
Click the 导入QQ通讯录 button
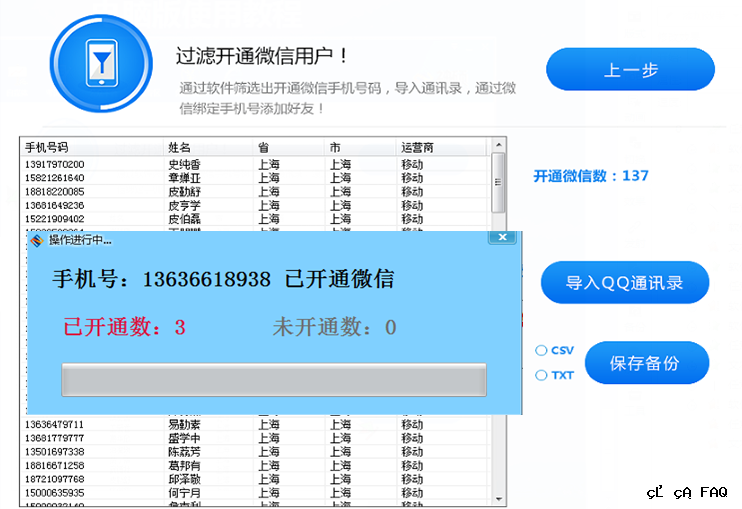point(625,283)
